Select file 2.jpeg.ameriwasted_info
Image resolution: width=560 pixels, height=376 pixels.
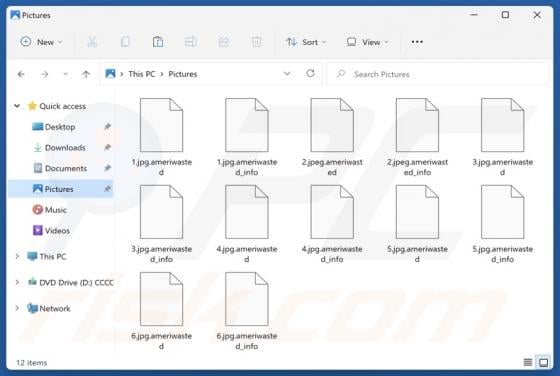(418, 137)
